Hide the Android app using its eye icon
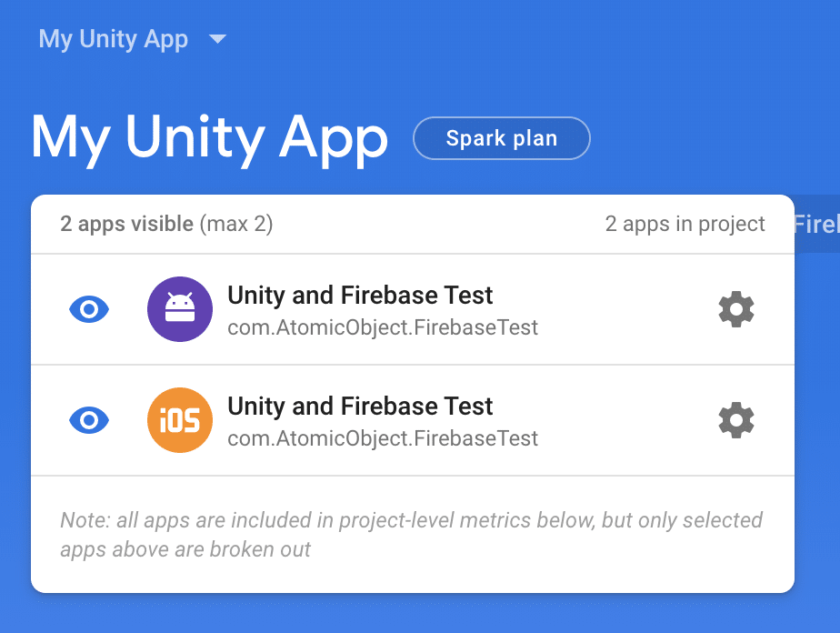 click(x=89, y=309)
